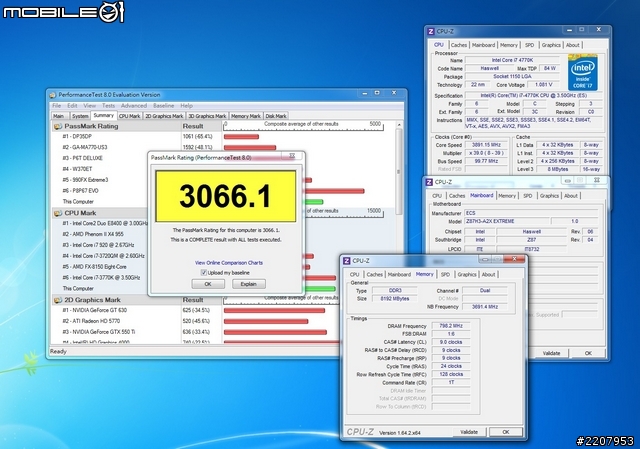Screen dimensions: 640x449
Task: Switch to the Memory Mark tab
Action: coord(246,116)
